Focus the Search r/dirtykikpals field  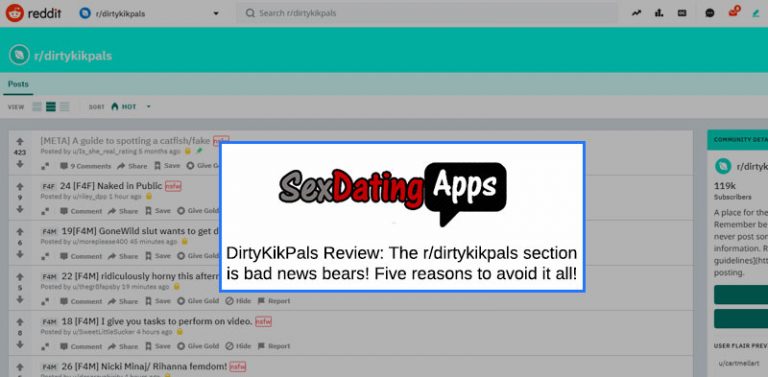click(x=426, y=13)
